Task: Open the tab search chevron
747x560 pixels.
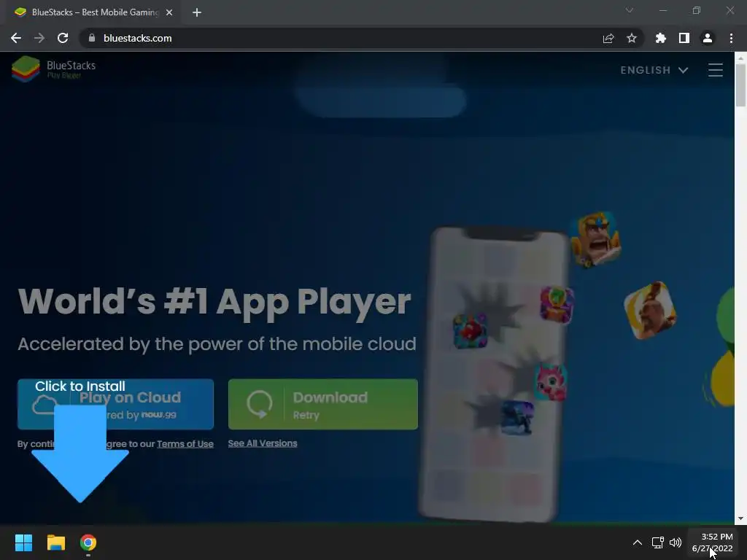Action: 630,10
